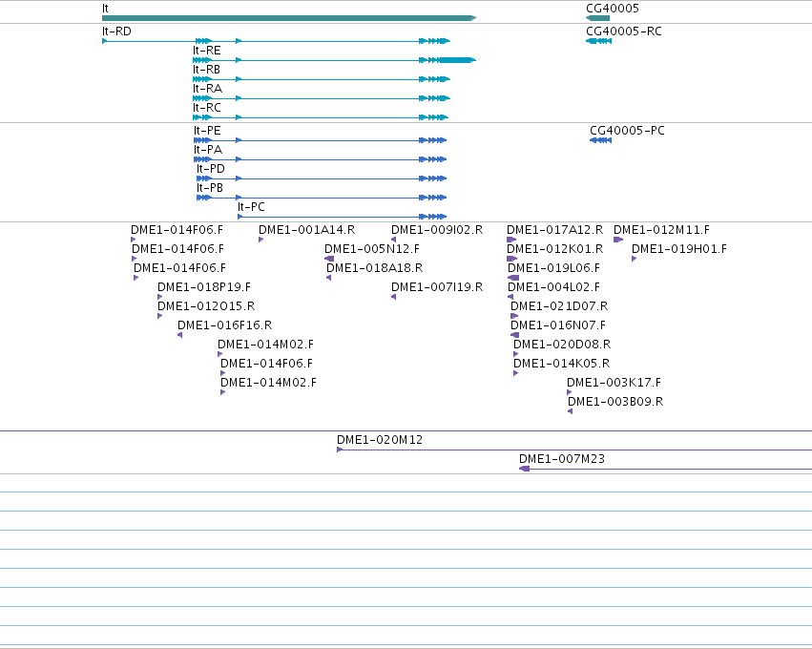Select the DME1-007I19.R label

point(437,287)
